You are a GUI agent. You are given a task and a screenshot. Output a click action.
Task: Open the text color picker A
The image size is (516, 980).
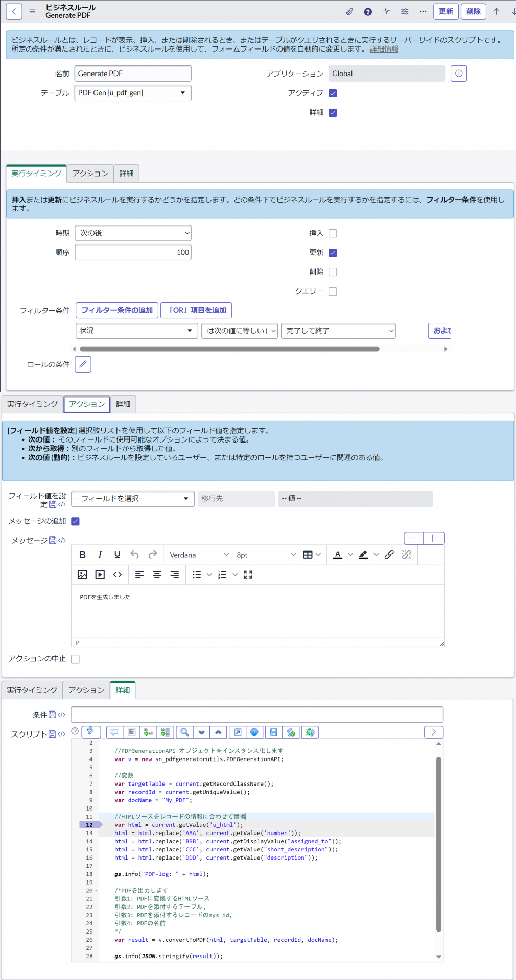point(338,555)
